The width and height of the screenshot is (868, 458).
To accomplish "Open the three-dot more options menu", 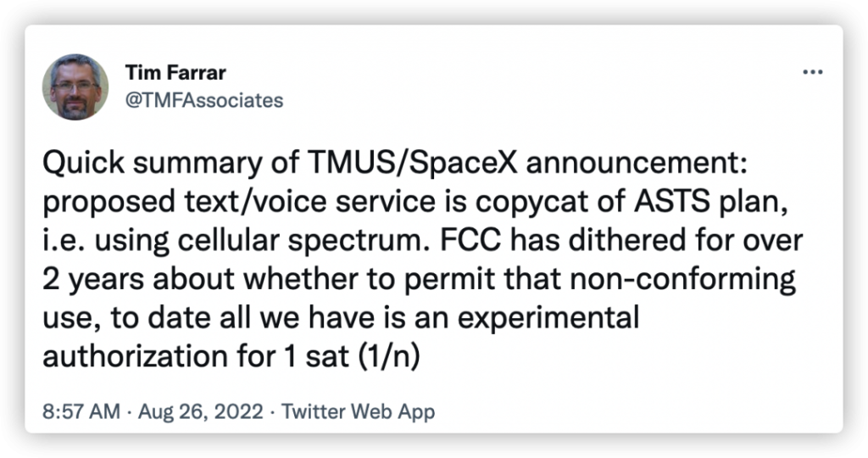I will coord(813,72).
